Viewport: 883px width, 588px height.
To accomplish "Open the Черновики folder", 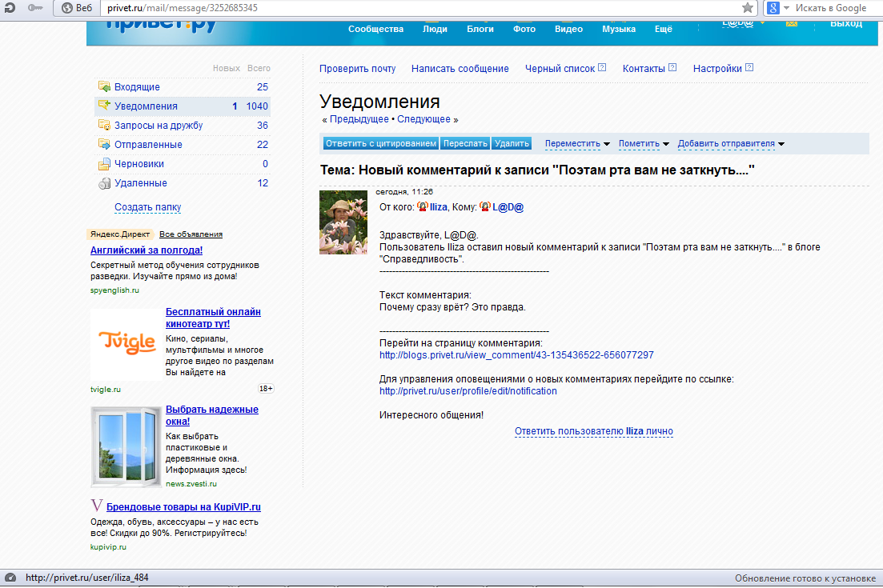I will point(139,163).
